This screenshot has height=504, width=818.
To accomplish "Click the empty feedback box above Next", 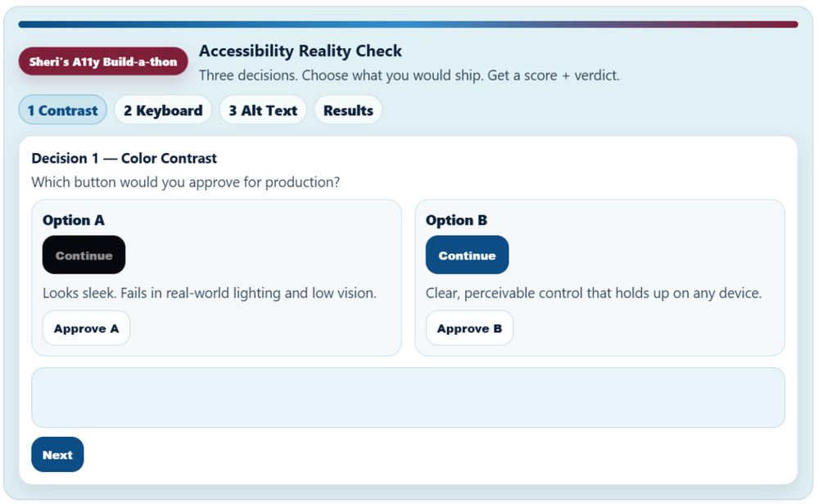I will (408, 398).
